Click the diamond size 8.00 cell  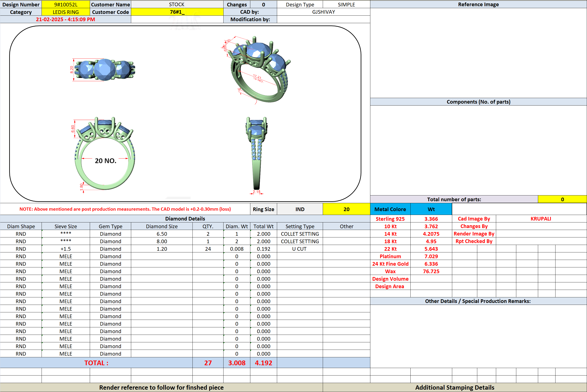[162, 241]
